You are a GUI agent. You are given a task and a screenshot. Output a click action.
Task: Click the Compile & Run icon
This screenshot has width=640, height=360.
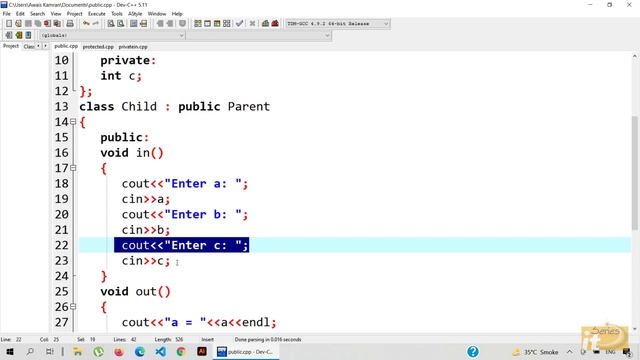tap(217, 24)
